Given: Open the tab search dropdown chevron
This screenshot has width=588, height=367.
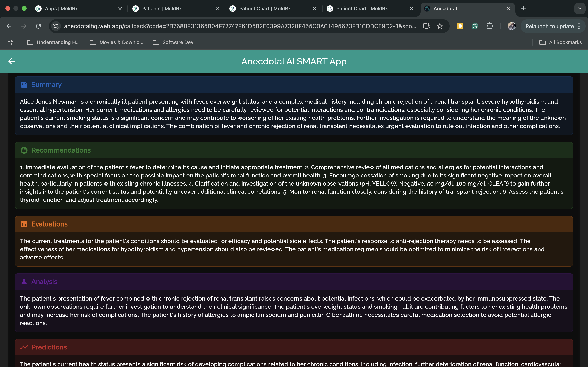Looking at the screenshot, I should 580,9.
